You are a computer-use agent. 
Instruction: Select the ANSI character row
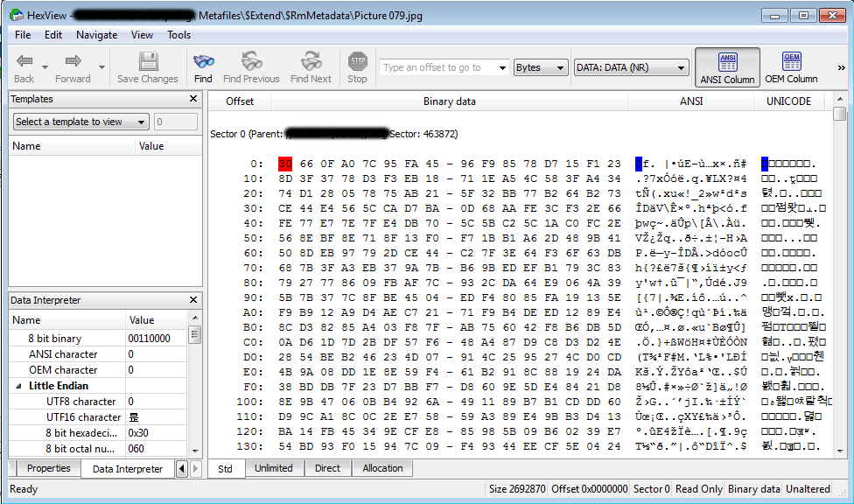click(98, 354)
